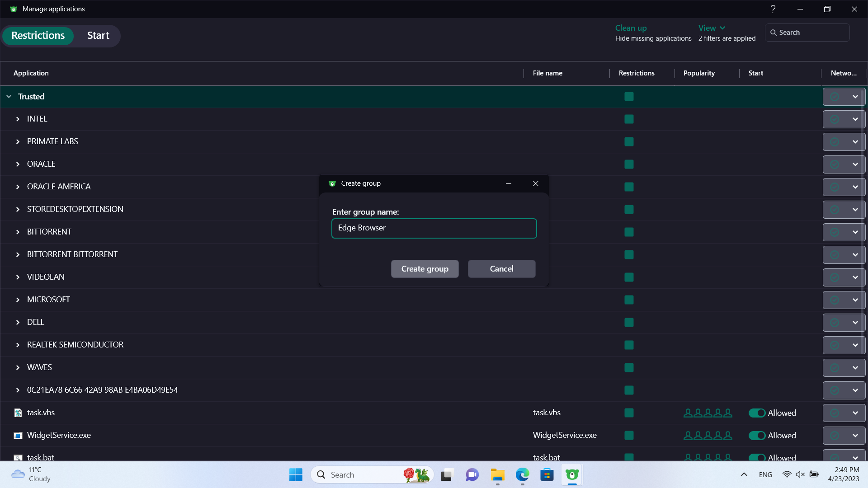Collapse the Trusted group
Viewport: 868px width, 488px height.
9,97
